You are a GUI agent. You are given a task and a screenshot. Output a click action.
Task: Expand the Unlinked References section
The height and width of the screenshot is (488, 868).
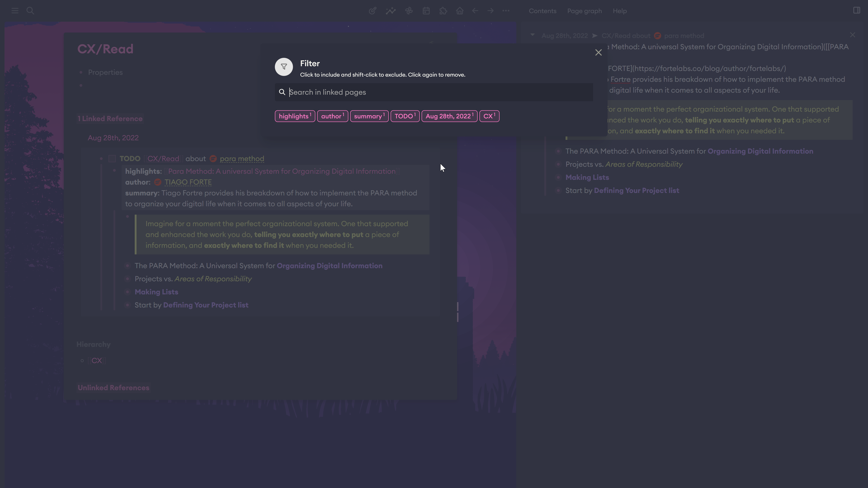click(113, 388)
